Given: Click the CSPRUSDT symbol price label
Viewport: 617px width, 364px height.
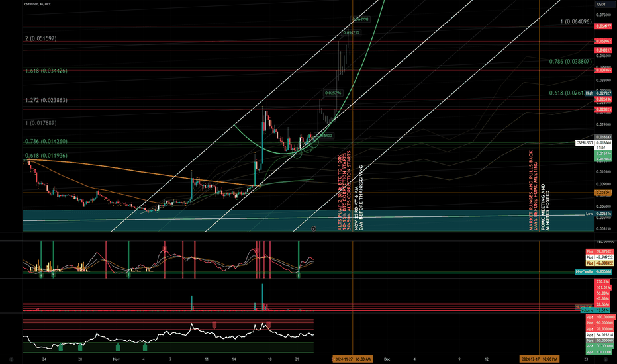Looking at the screenshot, I should click(585, 143).
